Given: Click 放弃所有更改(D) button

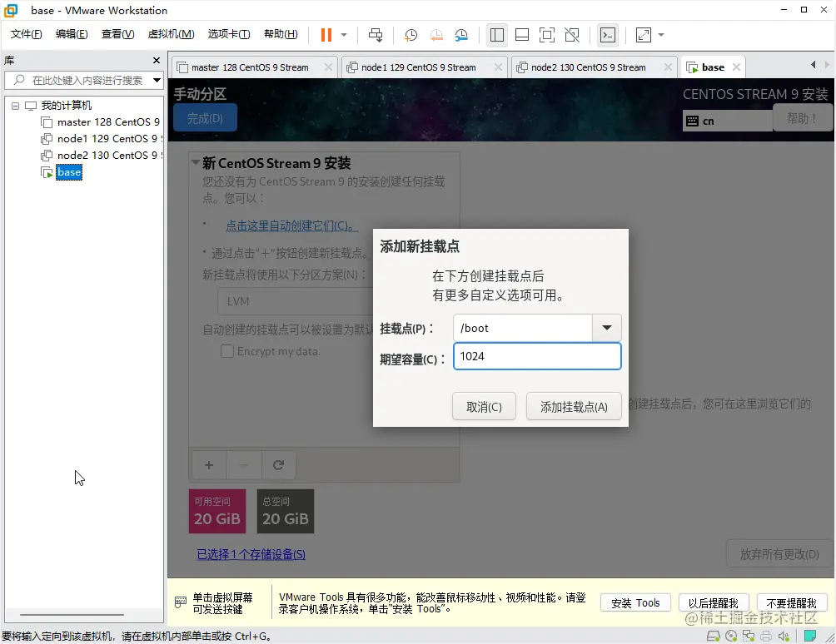Looking at the screenshot, I should tap(779, 554).
